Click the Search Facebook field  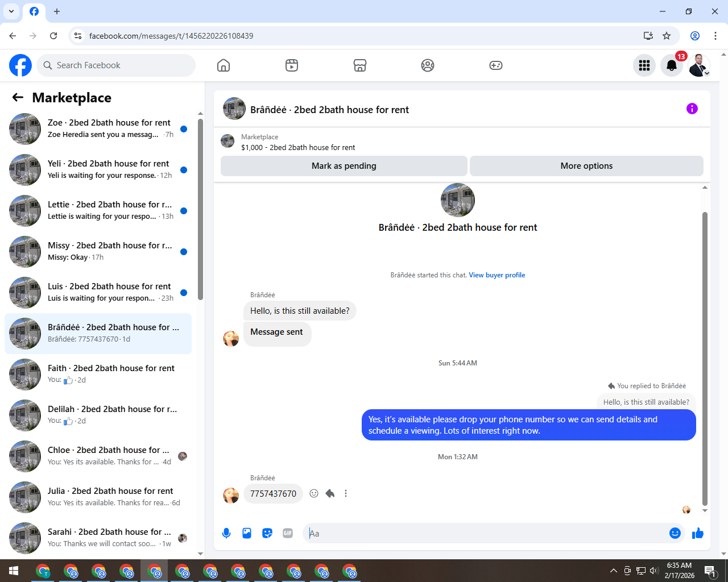pyautogui.click(x=116, y=65)
